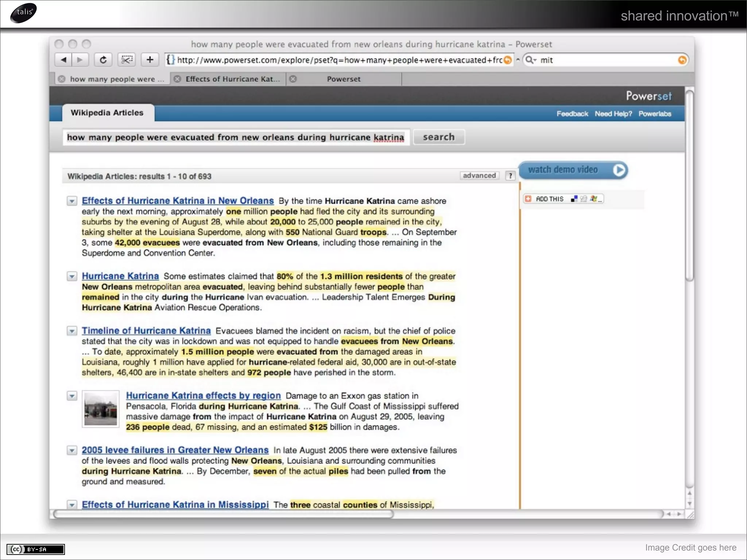This screenshot has height=560, width=747.
Task: Expand the 'Timeline of Hurricane Katrina' result arrow
Action: pyautogui.click(x=72, y=331)
